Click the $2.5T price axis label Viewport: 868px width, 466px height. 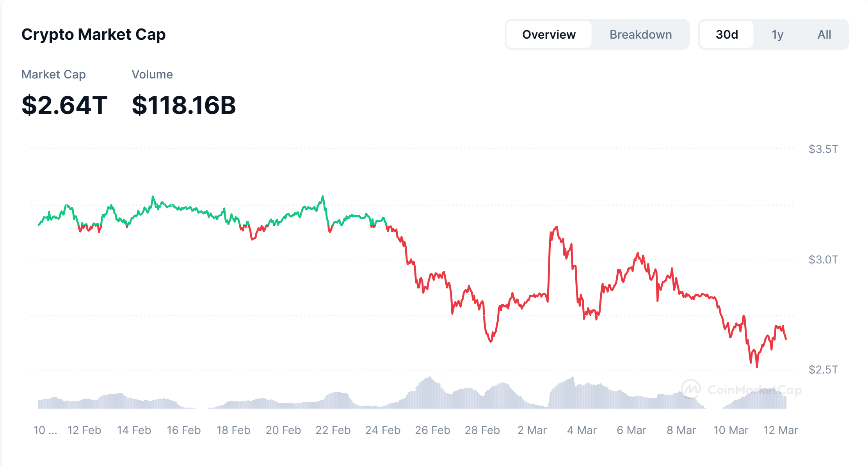tap(823, 370)
